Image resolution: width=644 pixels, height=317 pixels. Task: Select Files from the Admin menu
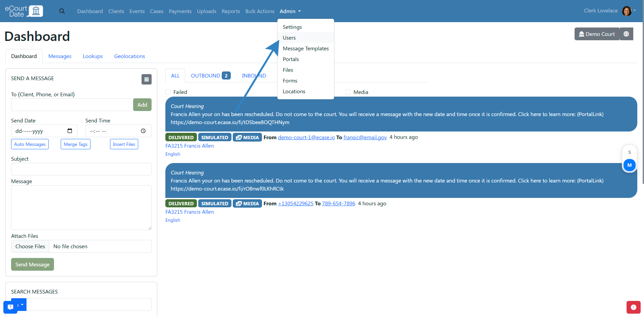click(306, 70)
